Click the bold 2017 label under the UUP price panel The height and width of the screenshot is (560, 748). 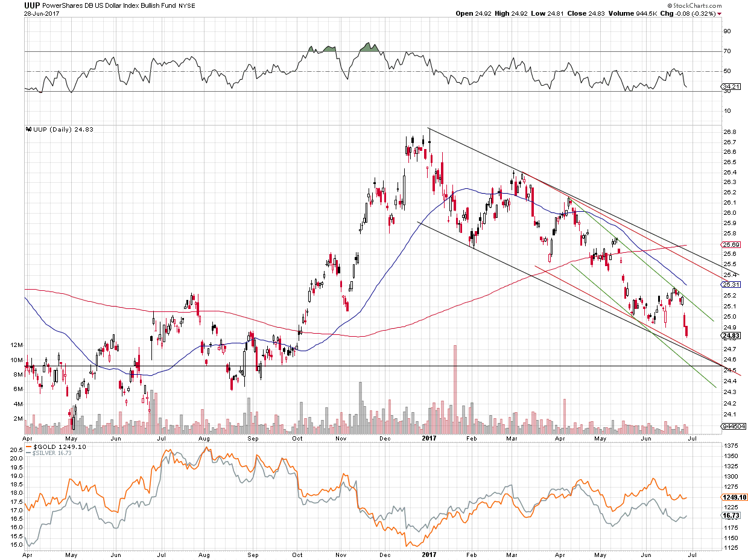(429, 438)
